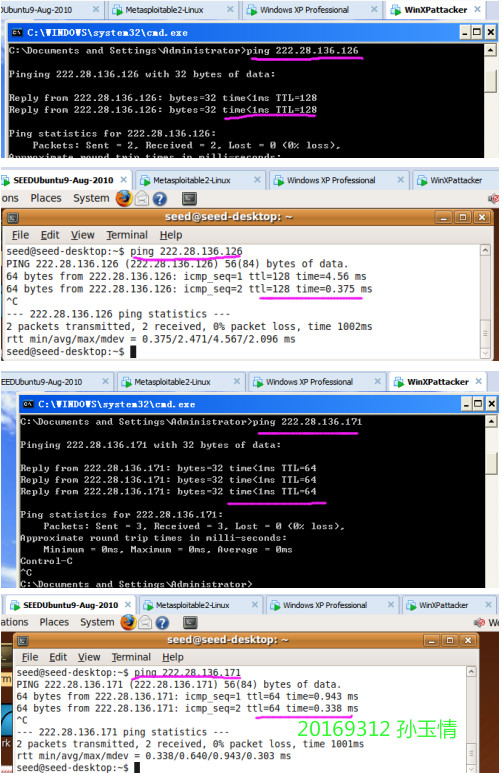The height and width of the screenshot is (773, 502).
Task: Open mail icon above terminal pinging 222.28.136.126
Action: pos(142,199)
